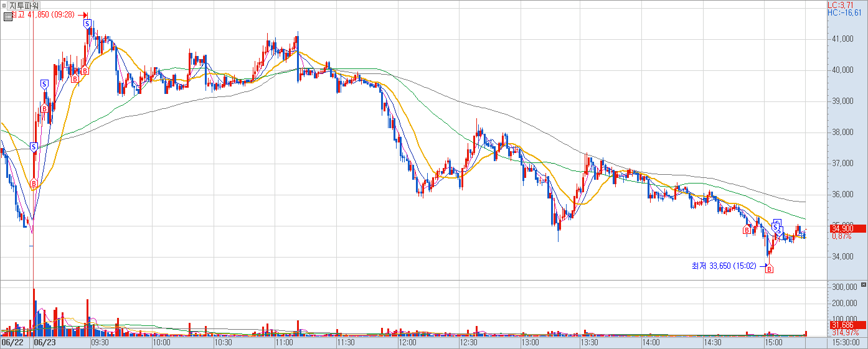
Task: Click the 10:00 time axis label
Action: tap(162, 342)
